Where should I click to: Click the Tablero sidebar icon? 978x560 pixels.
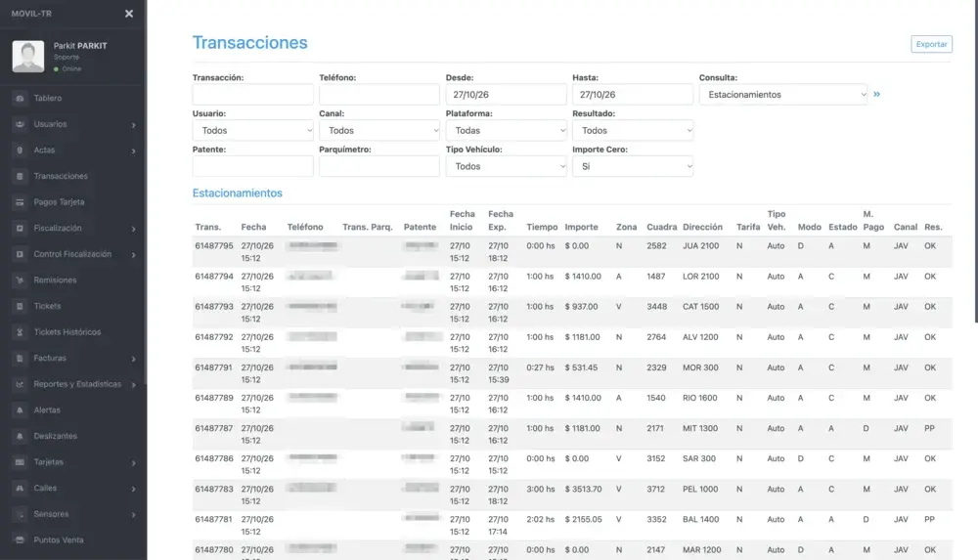pyautogui.click(x=20, y=98)
